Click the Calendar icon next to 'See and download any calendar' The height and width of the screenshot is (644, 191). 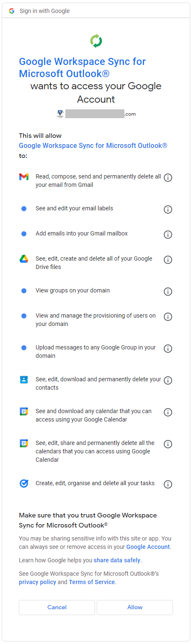click(x=24, y=411)
